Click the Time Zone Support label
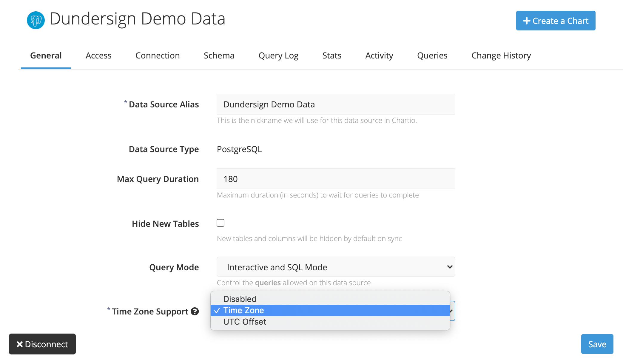Viewport: 623px width, 364px height. tap(150, 311)
